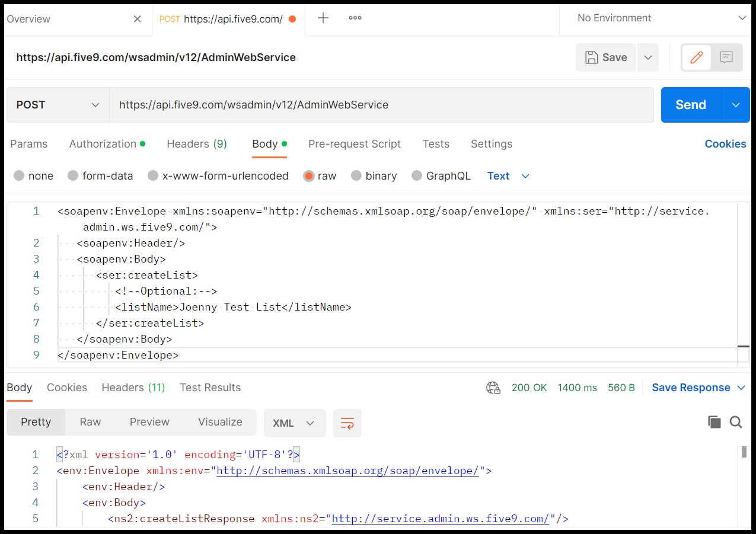Copy the response body to clipboard
The image size is (756, 534).
714,422
